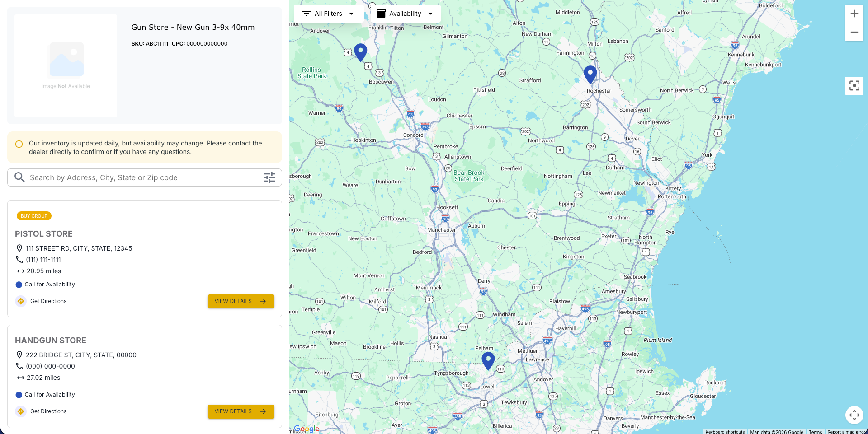
Task: Click the product image placeholder thumbnail
Action: (x=66, y=66)
